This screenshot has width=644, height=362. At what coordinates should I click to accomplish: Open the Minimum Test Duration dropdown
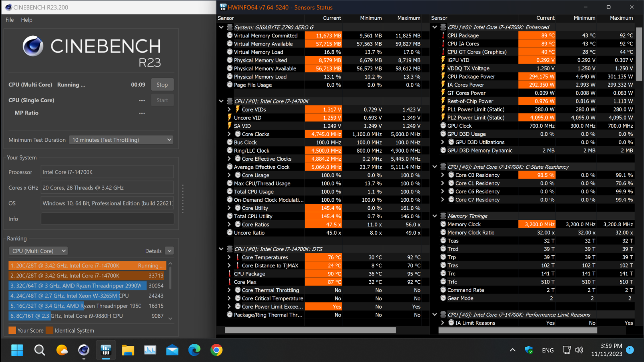point(121,140)
